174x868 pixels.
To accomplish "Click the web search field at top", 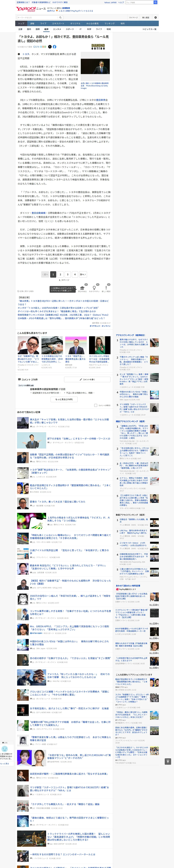I will (139, 2).
